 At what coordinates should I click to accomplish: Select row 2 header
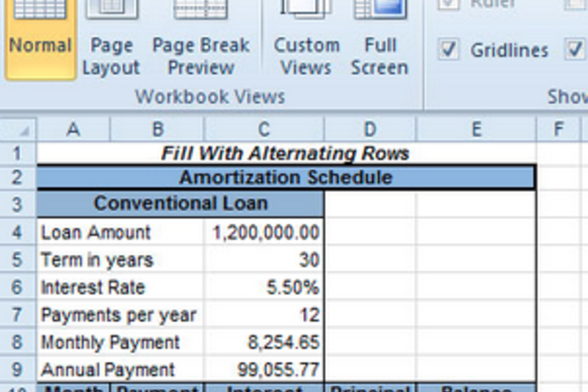[x=18, y=178]
